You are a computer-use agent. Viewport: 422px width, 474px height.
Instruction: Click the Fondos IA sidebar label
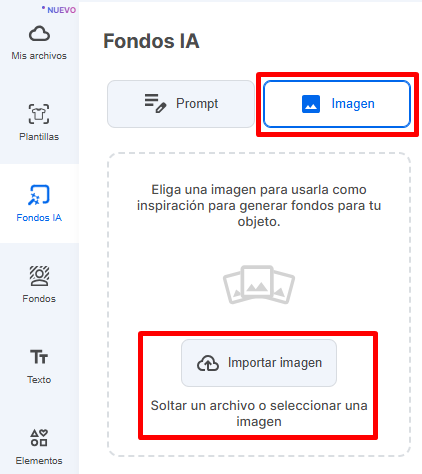tap(39, 218)
